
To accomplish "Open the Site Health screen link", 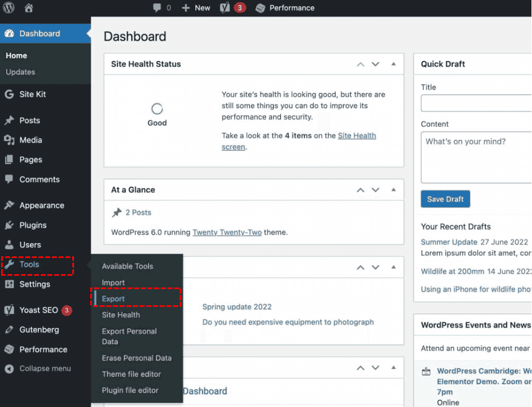I will (357, 136).
